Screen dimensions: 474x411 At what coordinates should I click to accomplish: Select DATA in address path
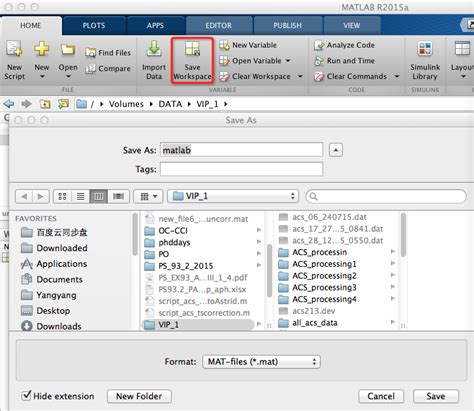tap(170, 104)
